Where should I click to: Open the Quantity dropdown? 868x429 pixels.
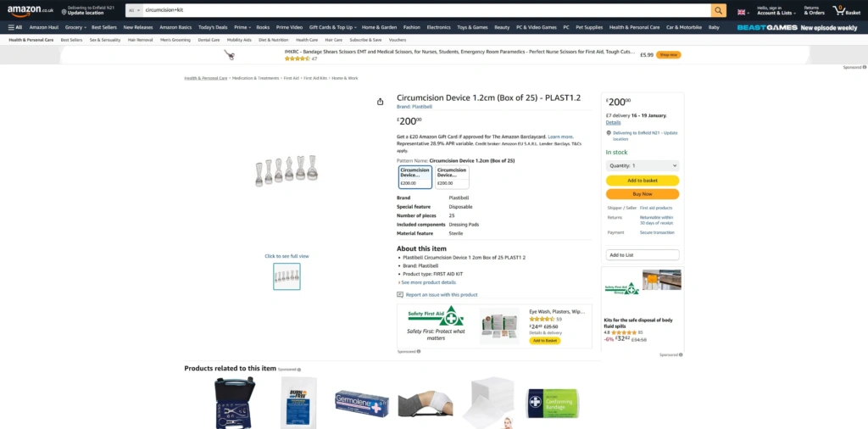643,166
